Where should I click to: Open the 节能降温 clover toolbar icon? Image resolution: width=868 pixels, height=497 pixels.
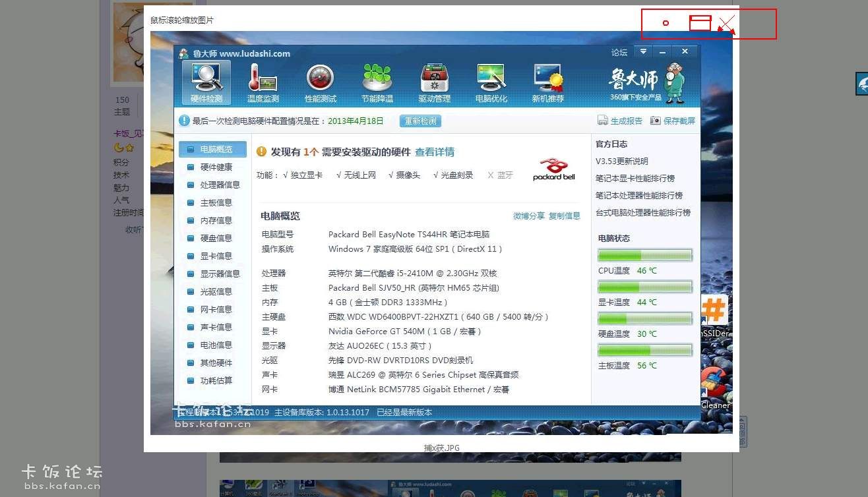tap(377, 82)
